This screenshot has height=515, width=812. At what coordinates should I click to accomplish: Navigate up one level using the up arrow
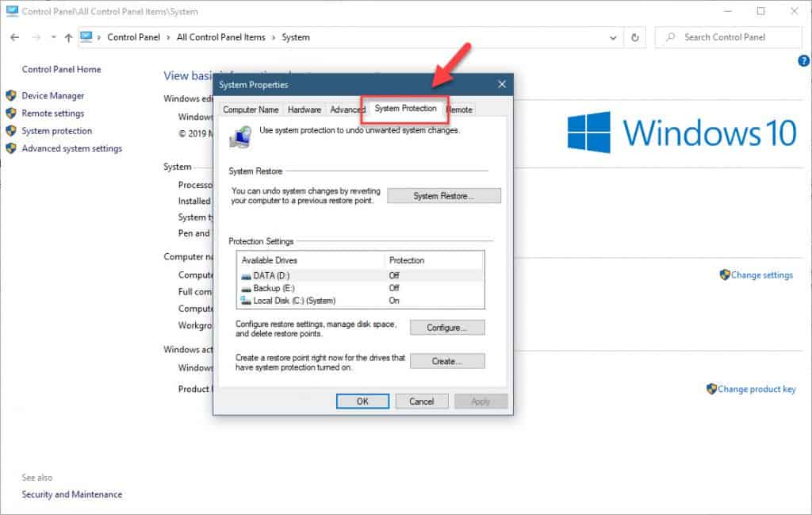68,37
